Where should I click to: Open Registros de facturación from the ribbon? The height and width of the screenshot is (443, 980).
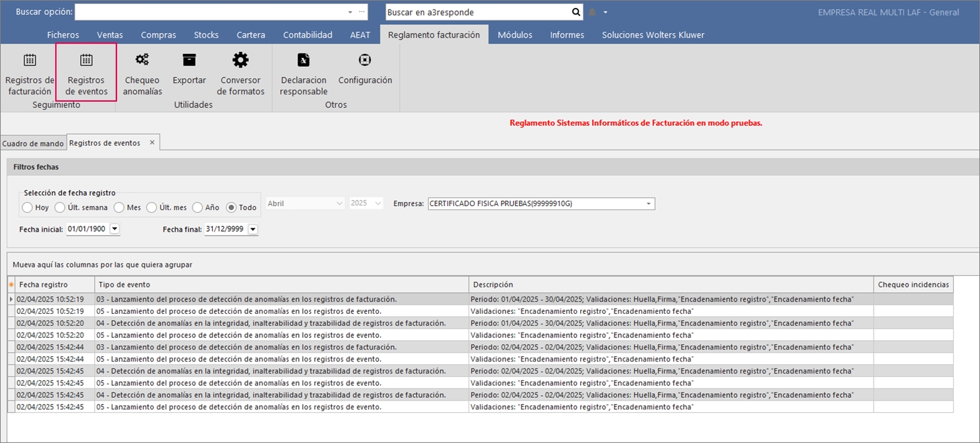[x=29, y=74]
